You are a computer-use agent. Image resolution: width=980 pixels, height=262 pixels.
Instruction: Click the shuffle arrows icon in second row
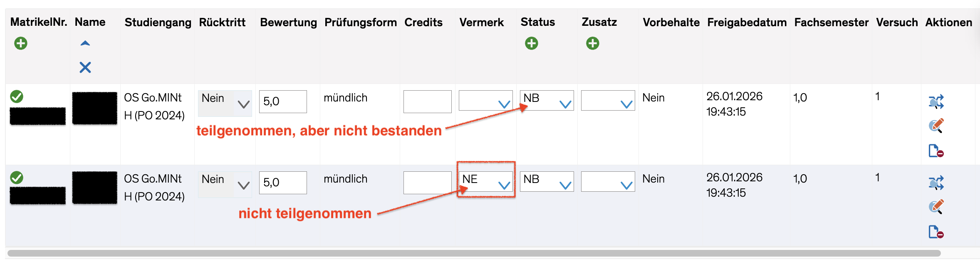(936, 183)
